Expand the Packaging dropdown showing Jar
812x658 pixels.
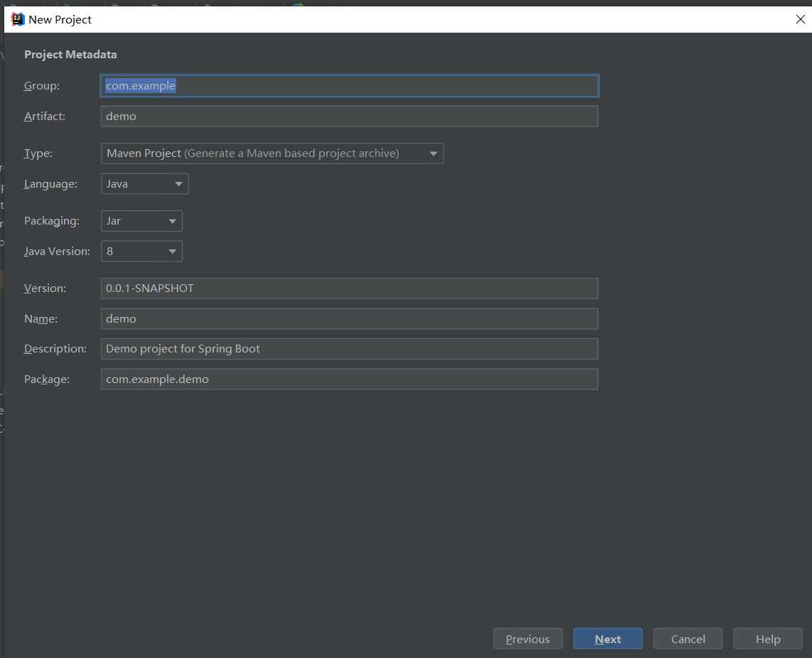[141, 221]
